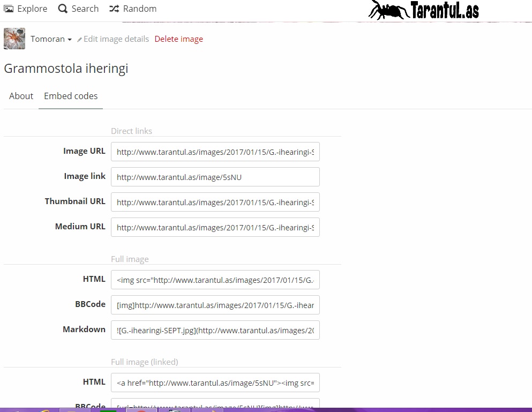Click the Tomoran user avatar thumbnail
The height and width of the screenshot is (412, 532).
coord(14,39)
